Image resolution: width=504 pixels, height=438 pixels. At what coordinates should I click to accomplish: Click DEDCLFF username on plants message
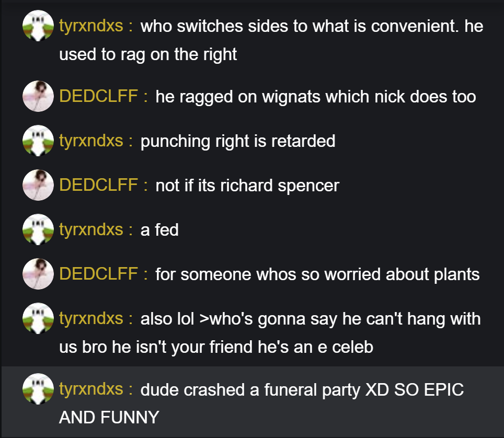pyautogui.click(x=98, y=274)
